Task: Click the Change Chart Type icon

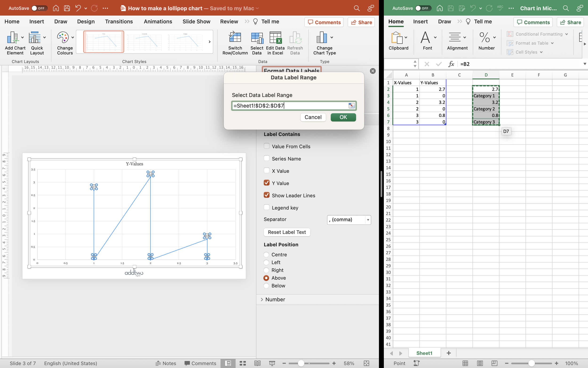Action: click(322, 38)
